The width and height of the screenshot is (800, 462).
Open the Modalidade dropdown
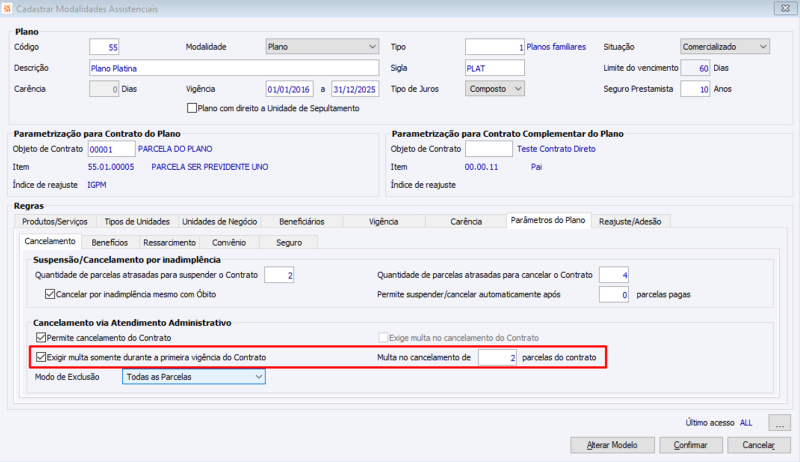[x=322, y=46]
